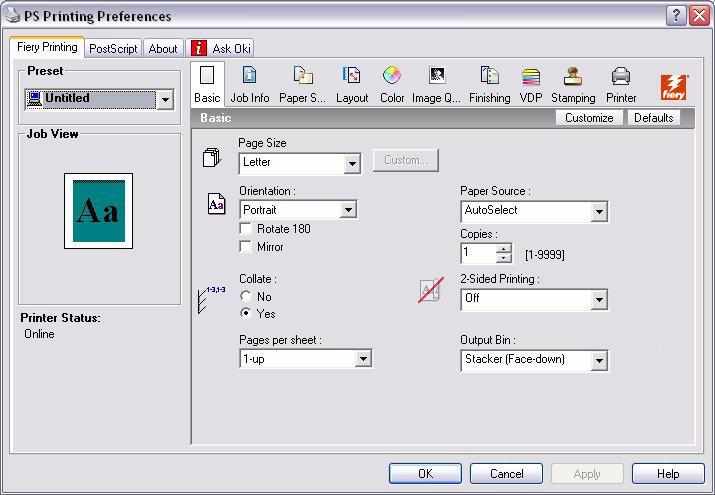Enable the Mirror checkbox
The width and height of the screenshot is (715, 495).
(246, 247)
